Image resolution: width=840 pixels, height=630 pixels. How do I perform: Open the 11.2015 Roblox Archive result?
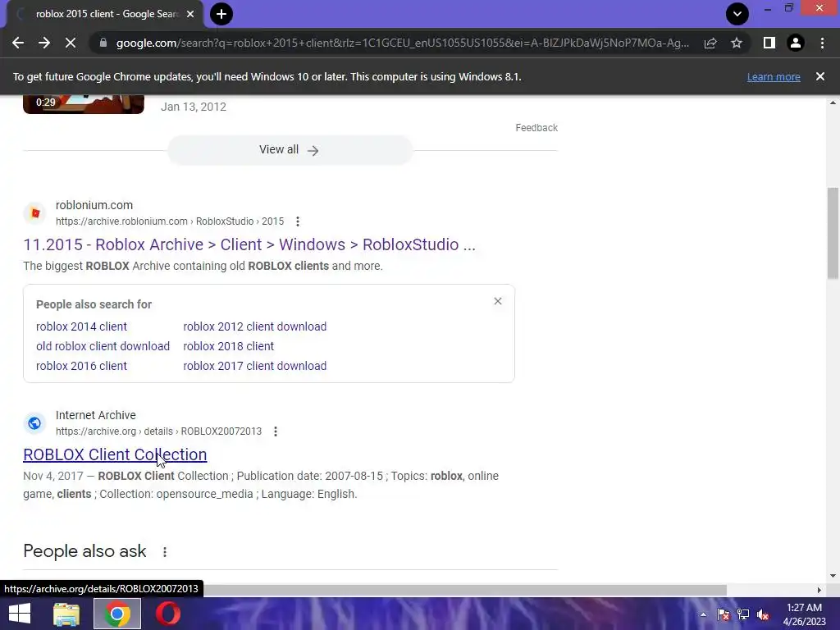tap(249, 244)
